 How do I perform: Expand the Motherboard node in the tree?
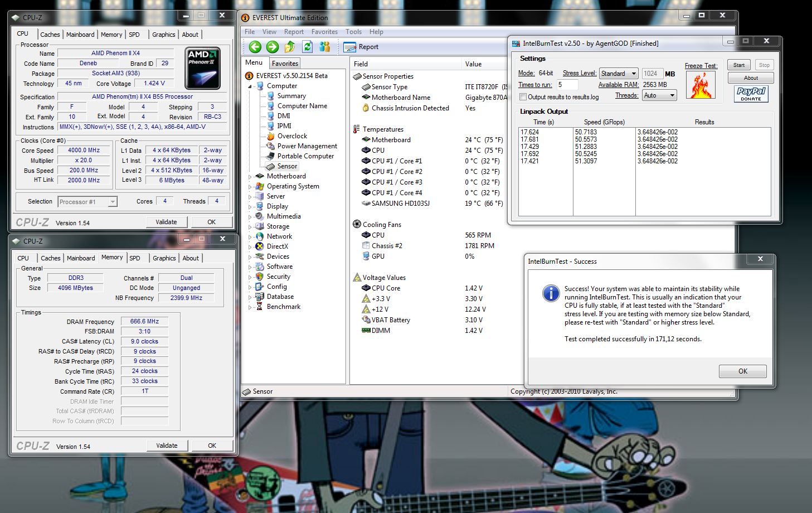(x=250, y=177)
